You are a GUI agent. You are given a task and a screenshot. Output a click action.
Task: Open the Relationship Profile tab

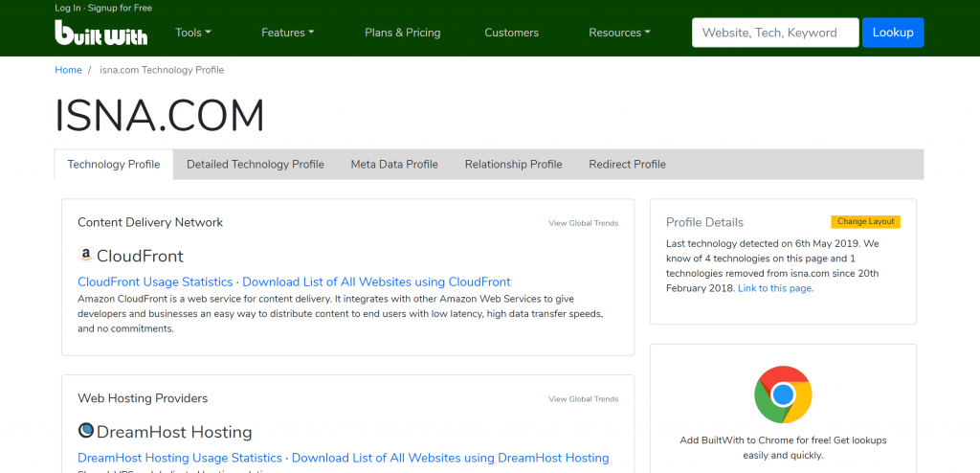[x=513, y=165]
